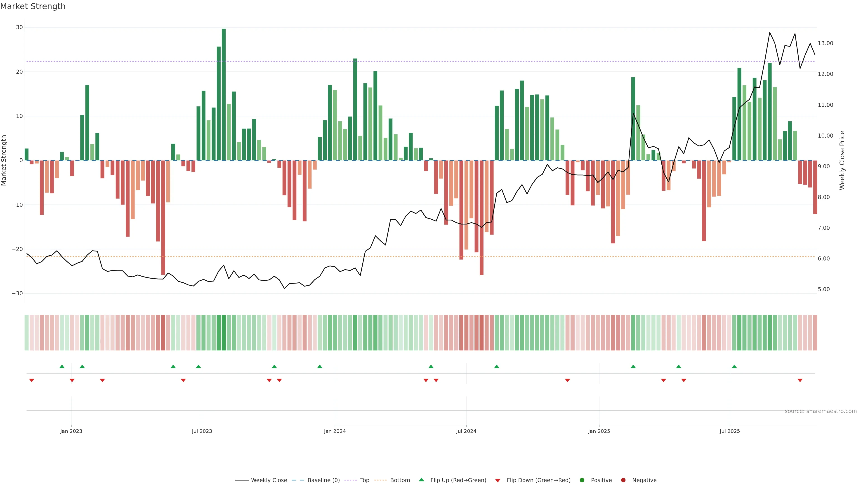Toggle the Flip Down (Green→Red) legend label
Viewport: 868px width, 488px height.
click(x=538, y=480)
